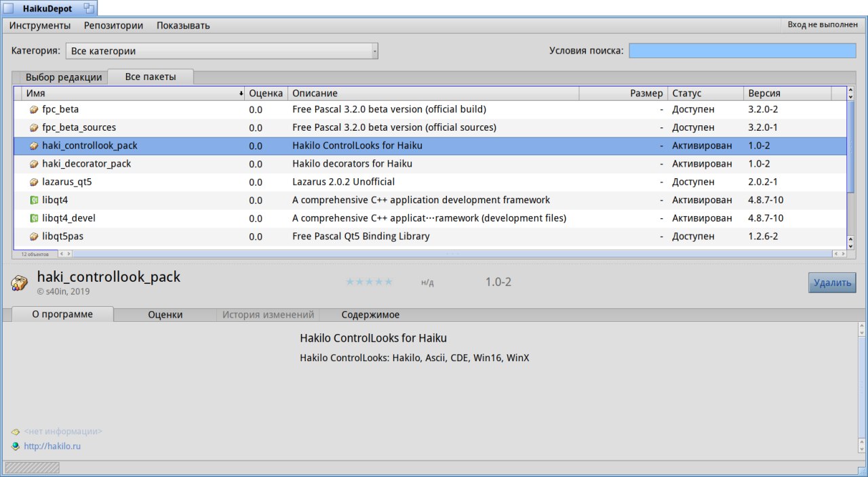The width and height of the screenshot is (868, 477).
Task: Open the Репозитории menu
Action: [x=113, y=26]
